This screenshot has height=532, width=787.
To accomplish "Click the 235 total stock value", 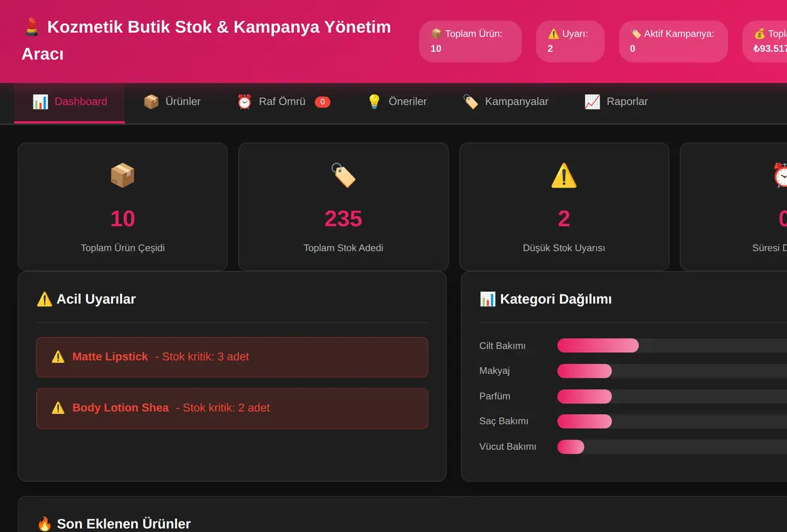I will pyautogui.click(x=344, y=218).
